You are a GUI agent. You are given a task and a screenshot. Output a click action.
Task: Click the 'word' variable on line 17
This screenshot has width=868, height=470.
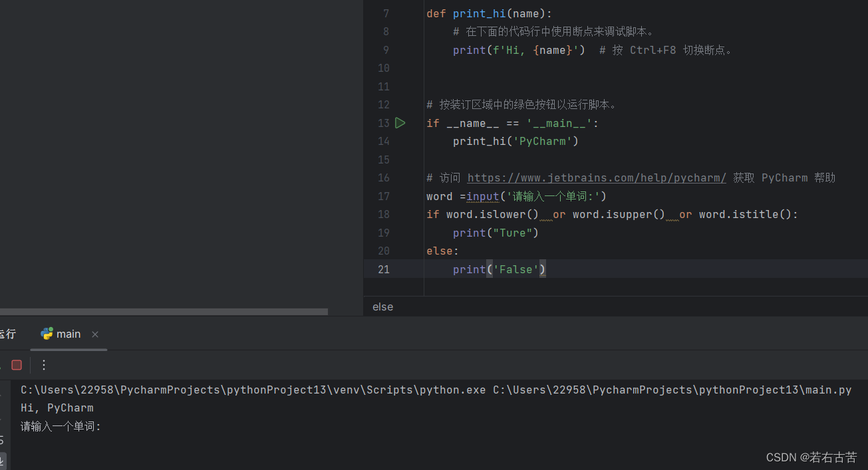440,196
